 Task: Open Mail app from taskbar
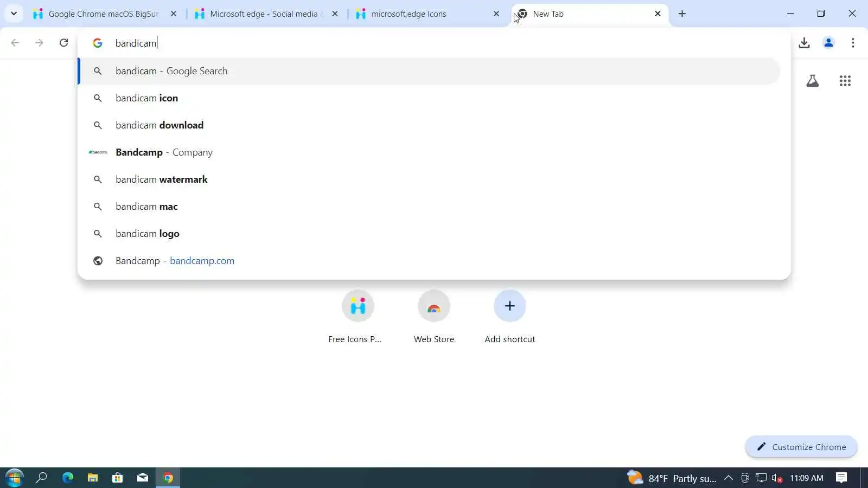[x=142, y=478]
